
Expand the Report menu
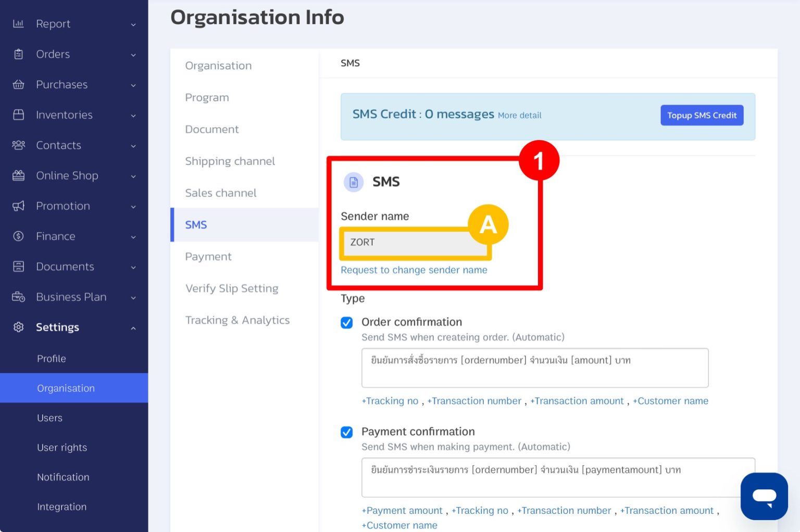click(x=133, y=23)
